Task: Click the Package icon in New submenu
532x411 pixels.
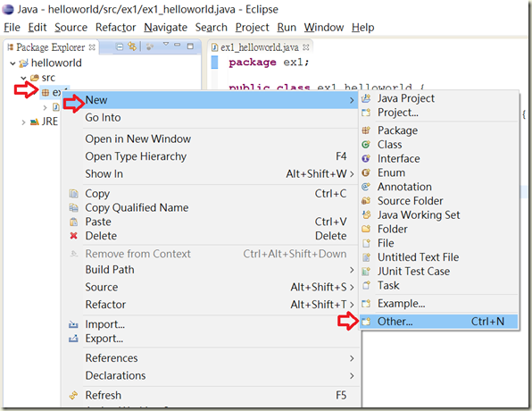Action: click(x=366, y=130)
